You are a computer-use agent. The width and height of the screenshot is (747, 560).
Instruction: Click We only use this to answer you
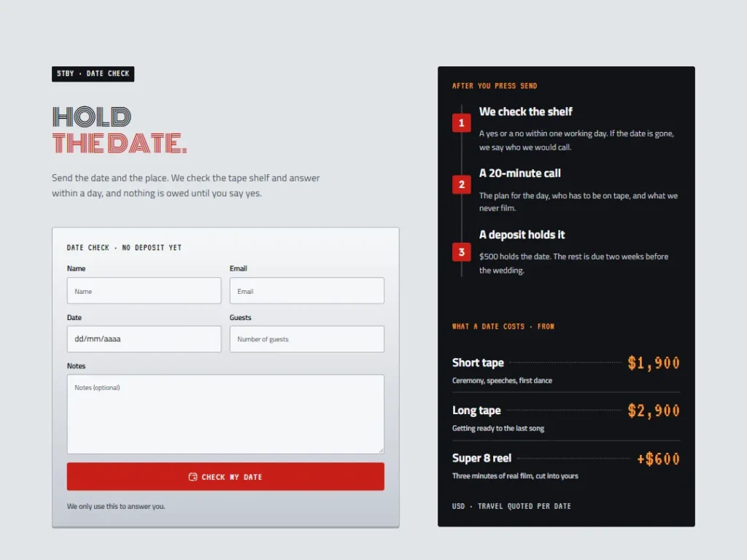[x=116, y=506]
